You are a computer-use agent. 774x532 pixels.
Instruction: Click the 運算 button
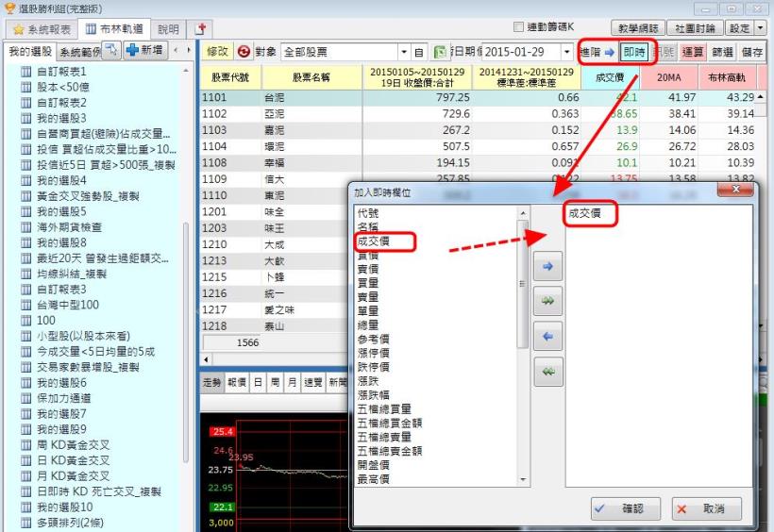point(692,52)
